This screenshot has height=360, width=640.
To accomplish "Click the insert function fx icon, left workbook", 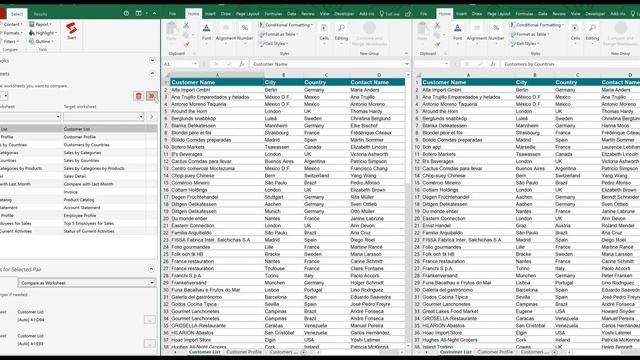I will coord(242,64).
